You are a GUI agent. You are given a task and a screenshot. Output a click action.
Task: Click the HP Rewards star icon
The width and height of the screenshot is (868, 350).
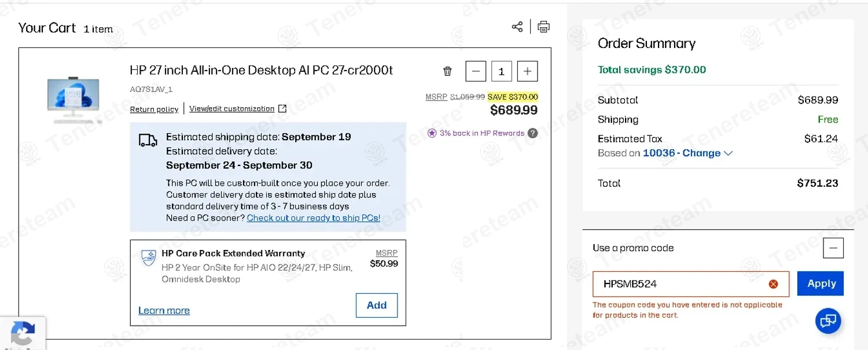coord(432,133)
